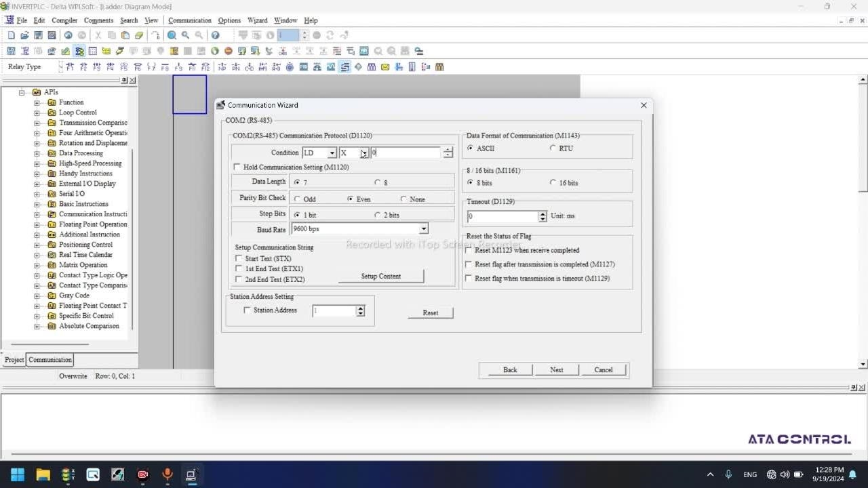Screen dimensions: 868x488
Task: Open the Communication menu
Action: pos(189,20)
